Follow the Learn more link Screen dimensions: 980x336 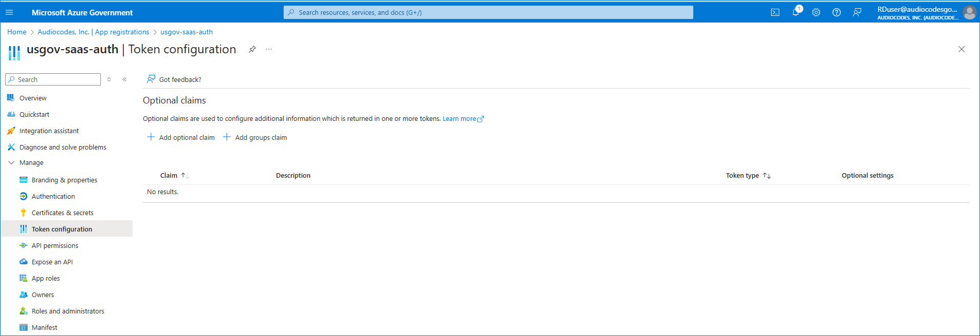pyautogui.click(x=463, y=118)
